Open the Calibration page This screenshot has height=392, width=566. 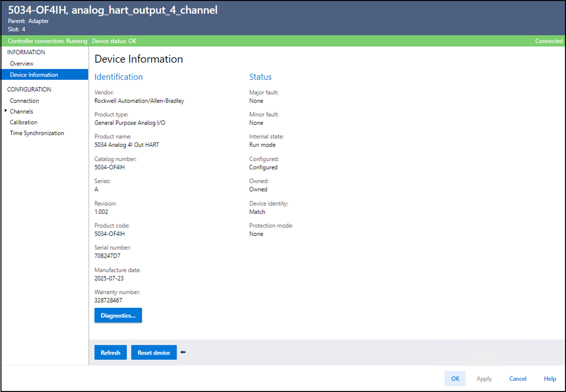[x=24, y=122]
